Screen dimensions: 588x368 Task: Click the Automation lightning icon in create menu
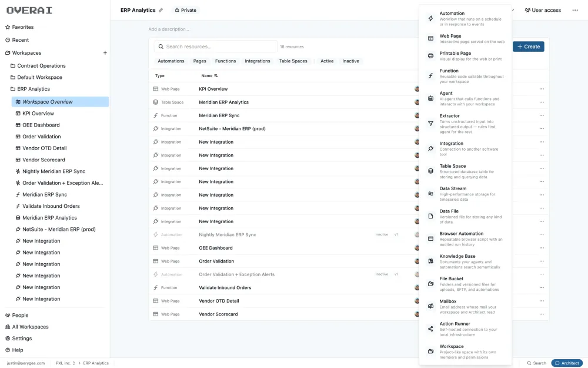(430, 18)
